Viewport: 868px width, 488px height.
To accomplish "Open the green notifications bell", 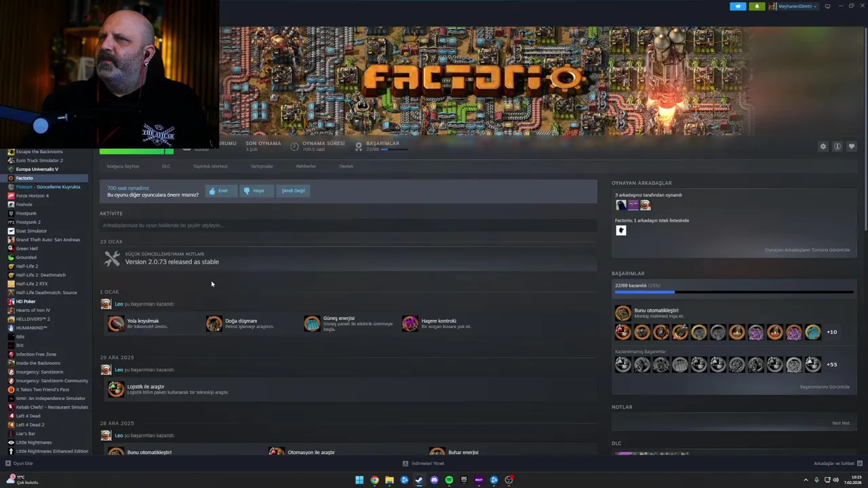I will click(757, 6).
